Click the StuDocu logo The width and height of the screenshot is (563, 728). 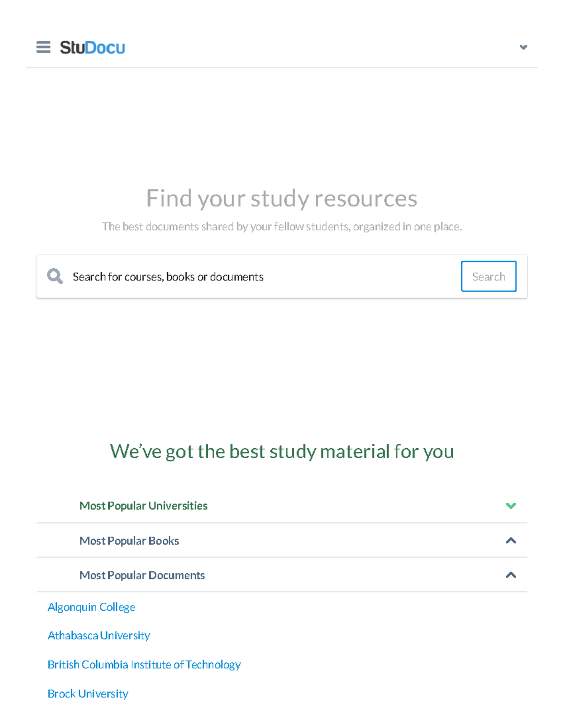(92, 47)
